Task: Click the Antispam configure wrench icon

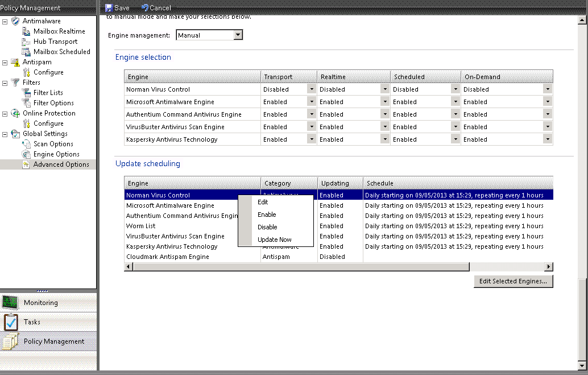Action: 26,72
